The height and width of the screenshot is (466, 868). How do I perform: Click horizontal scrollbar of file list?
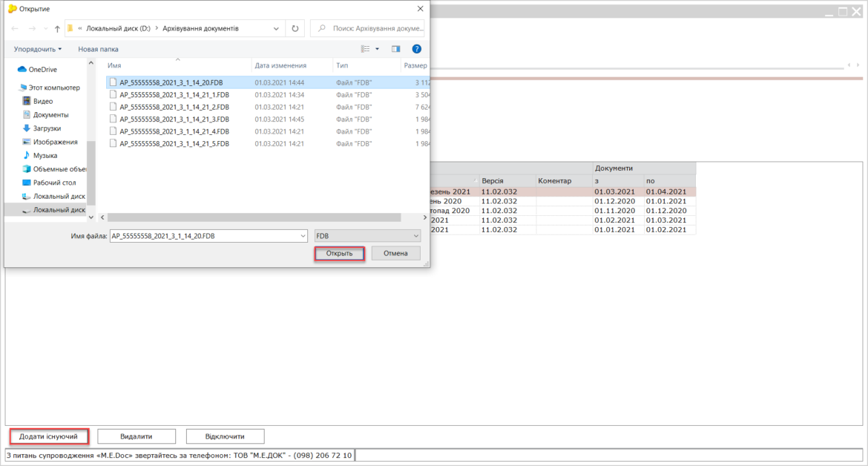(254, 217)
